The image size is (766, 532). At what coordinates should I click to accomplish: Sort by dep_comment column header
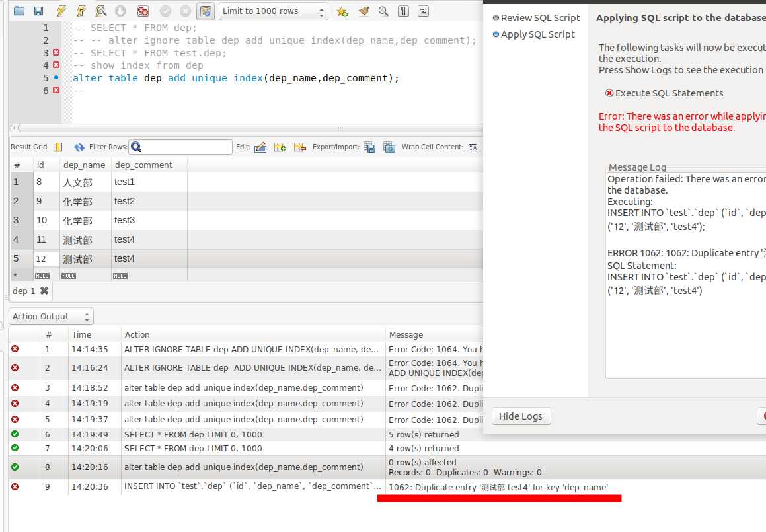149,165
